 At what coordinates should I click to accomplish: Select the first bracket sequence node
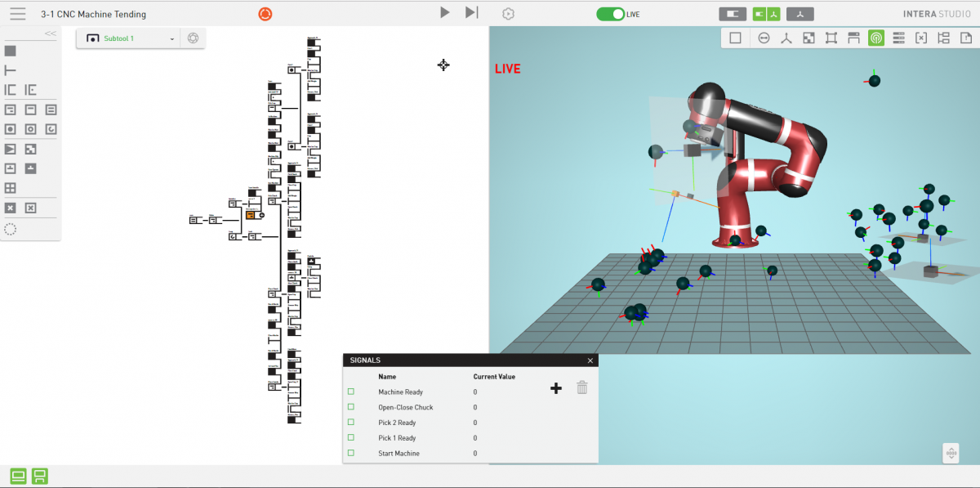(10, 90)
